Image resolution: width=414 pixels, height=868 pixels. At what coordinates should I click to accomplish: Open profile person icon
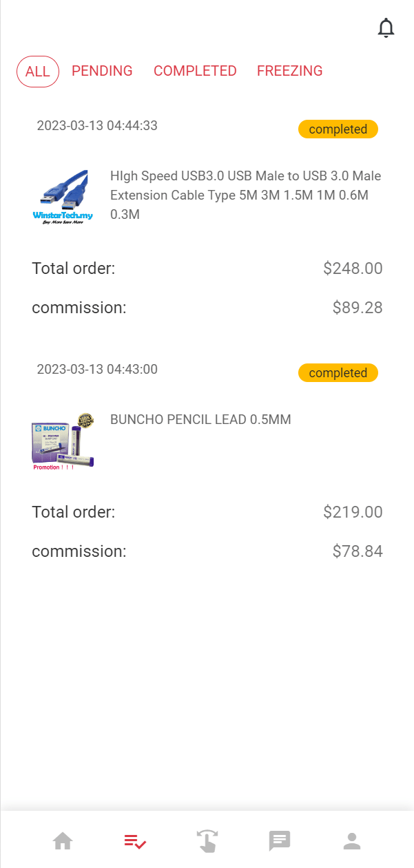(352, 840)
